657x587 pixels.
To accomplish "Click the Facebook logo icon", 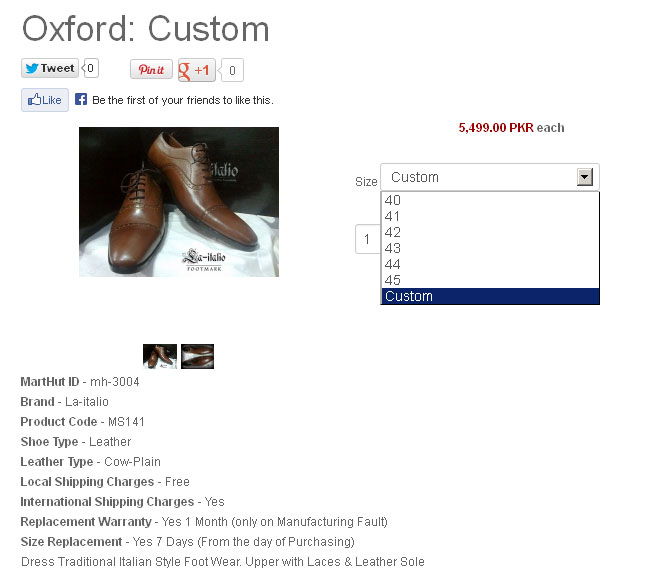I will (x=81, y=99).
